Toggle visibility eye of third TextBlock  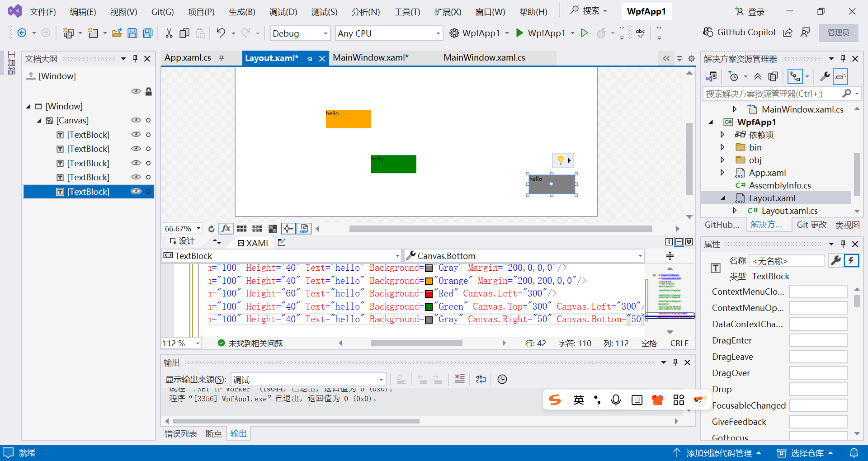(136, 163)
